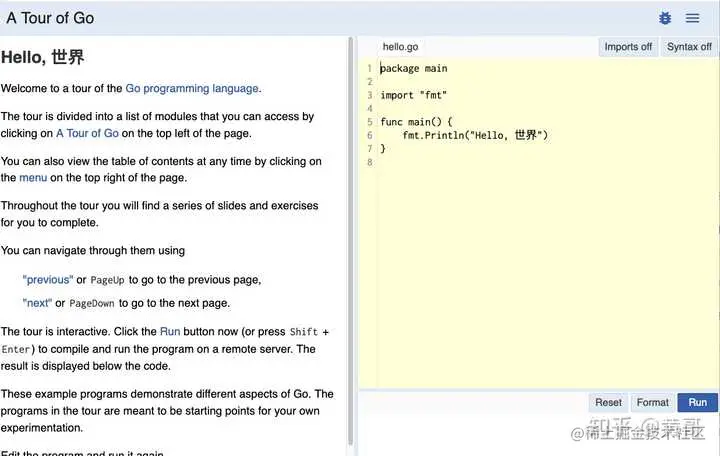Click the "previous" navigation link

click(x=48, y=280)
